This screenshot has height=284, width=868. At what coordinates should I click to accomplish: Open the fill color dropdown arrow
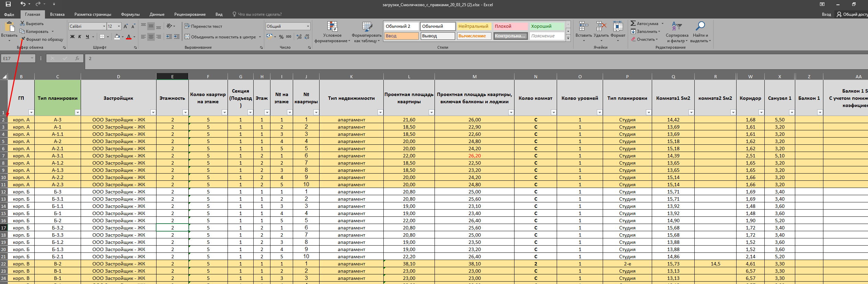point(123,37)
